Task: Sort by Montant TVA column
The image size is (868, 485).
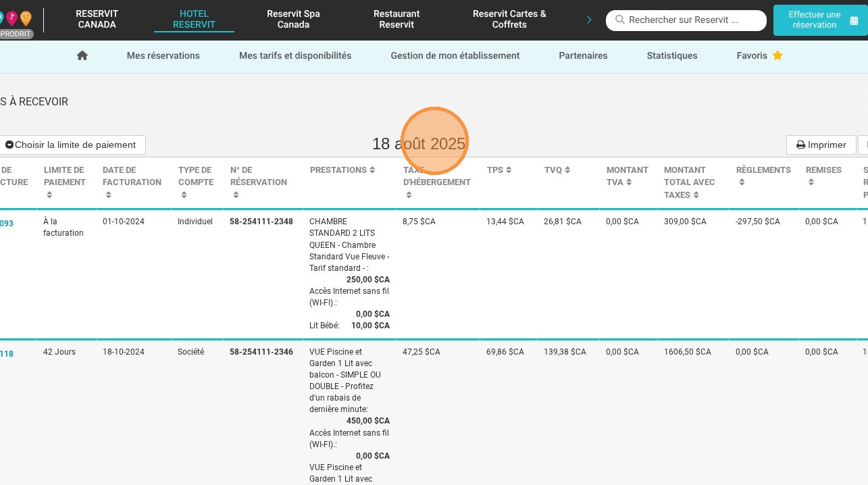Action: coord(629,182)
